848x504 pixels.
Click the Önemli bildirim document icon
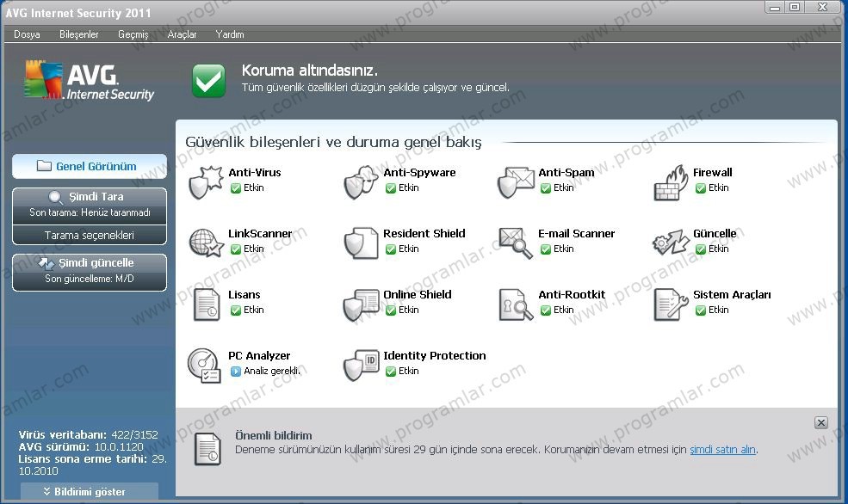point(207,449)
